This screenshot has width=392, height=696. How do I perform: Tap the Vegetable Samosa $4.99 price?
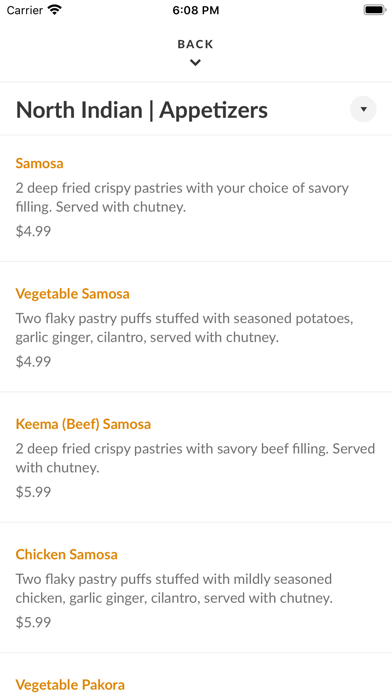33,361
